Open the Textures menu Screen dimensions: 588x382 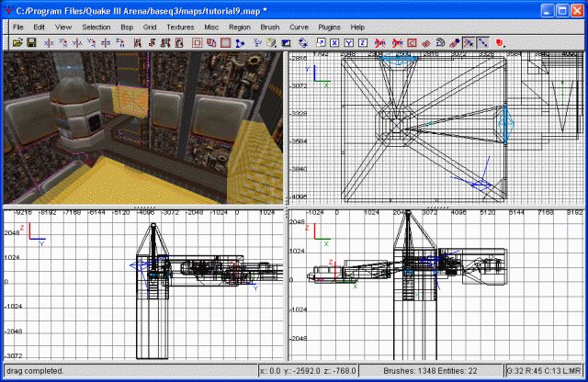click(180, 27)
